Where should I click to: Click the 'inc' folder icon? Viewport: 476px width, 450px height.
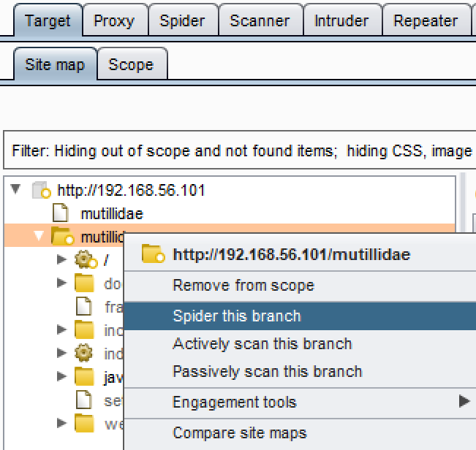[x=85, y=329]
